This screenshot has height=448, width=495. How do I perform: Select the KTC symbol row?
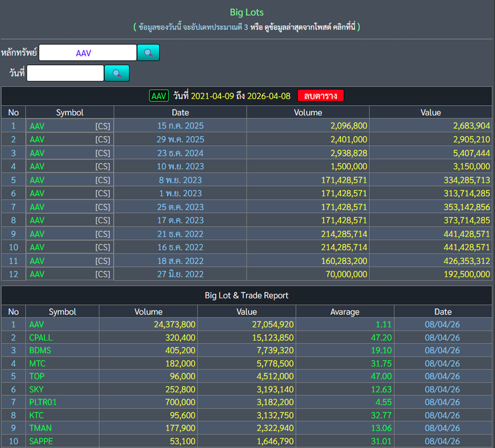click(x=36, y=415)
